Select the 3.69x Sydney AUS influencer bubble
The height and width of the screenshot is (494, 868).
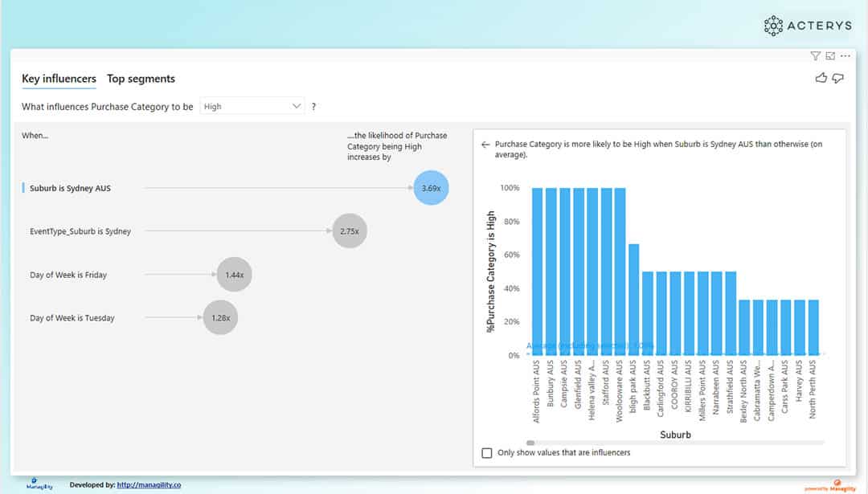click(431, 188)
